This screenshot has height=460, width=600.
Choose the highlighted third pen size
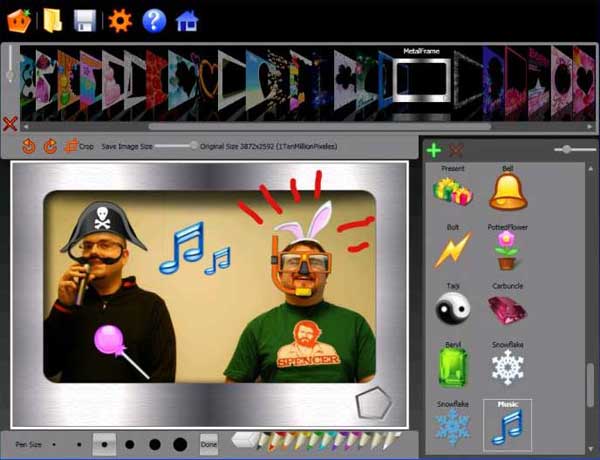click(x=104, y=443)
